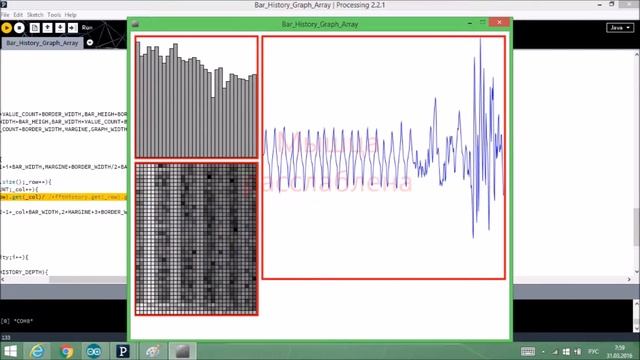The image size is (640, 360).
Task: Open Paint app from the taskbar
Action: (x=153, y=351)
